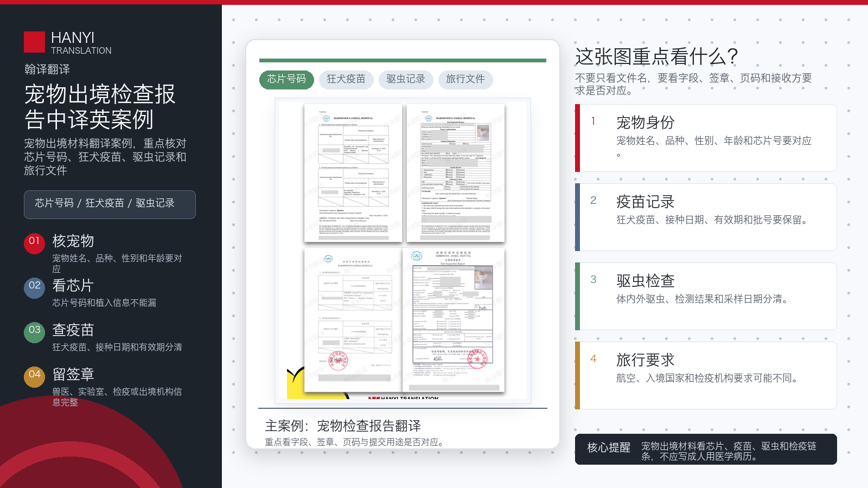The image size is (868, 488).
Task: Click the caption 主案例：宠物检查报告翻译
Action: (x=343, y=426)
